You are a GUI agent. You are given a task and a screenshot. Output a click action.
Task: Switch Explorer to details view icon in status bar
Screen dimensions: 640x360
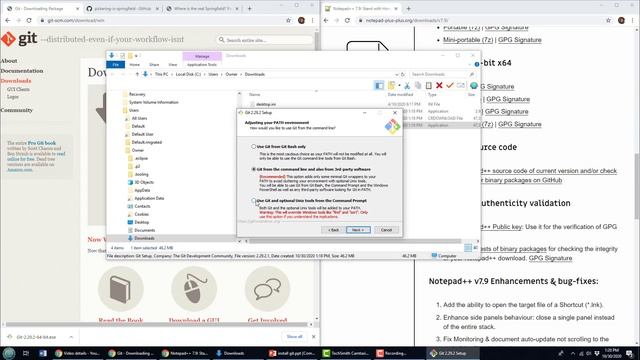(x=468, y=248)
